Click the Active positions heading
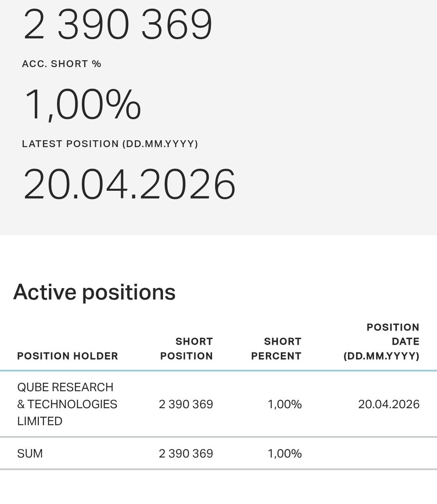The image size is (437, 504). (94, 292)
